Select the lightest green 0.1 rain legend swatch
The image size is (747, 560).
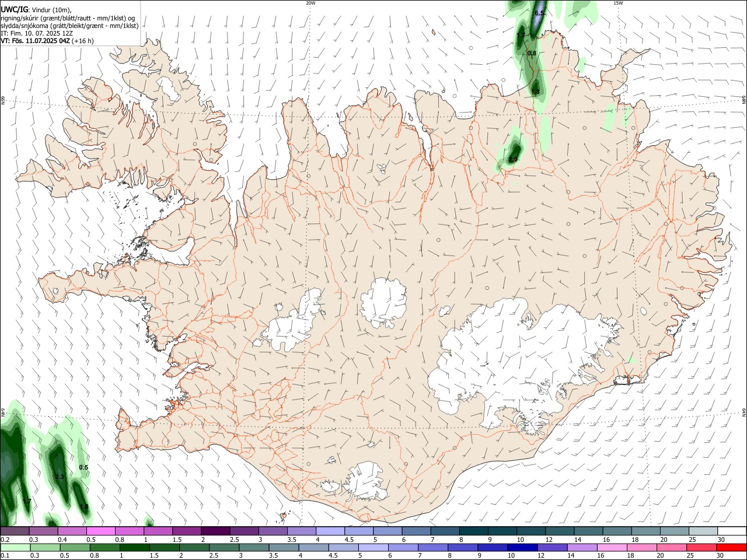coord(15,548)
